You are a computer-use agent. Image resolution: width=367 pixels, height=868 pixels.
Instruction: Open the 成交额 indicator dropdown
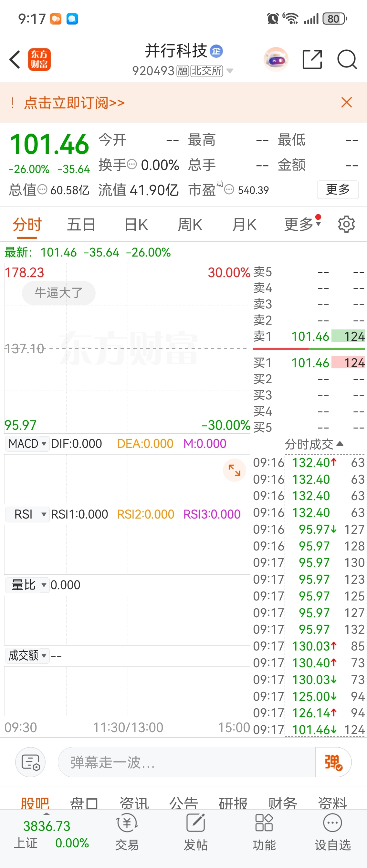pyautogui.click(x=27, y=656)
